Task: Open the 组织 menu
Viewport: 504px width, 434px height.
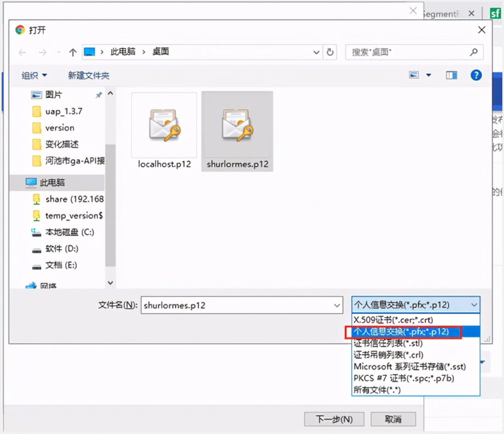Action: pyautogui.click(x=34, y=76)
